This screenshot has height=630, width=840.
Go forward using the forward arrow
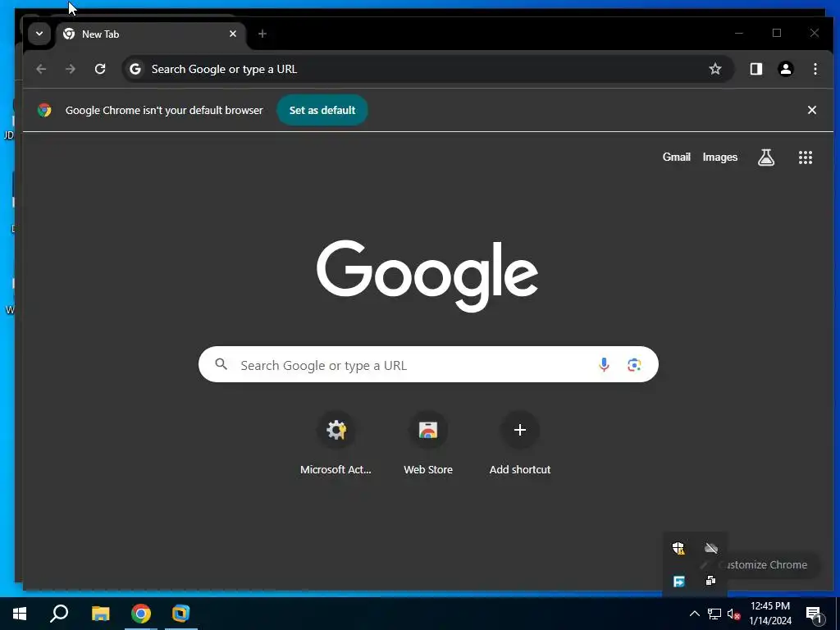[71, 69]
